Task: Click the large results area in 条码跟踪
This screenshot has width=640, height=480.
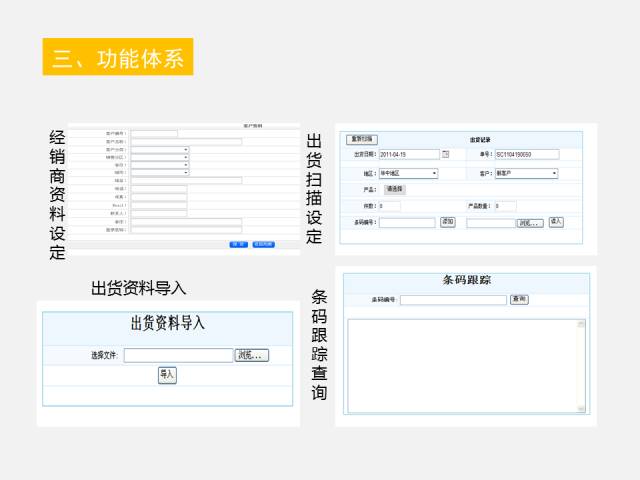Action: pos(466,365)
